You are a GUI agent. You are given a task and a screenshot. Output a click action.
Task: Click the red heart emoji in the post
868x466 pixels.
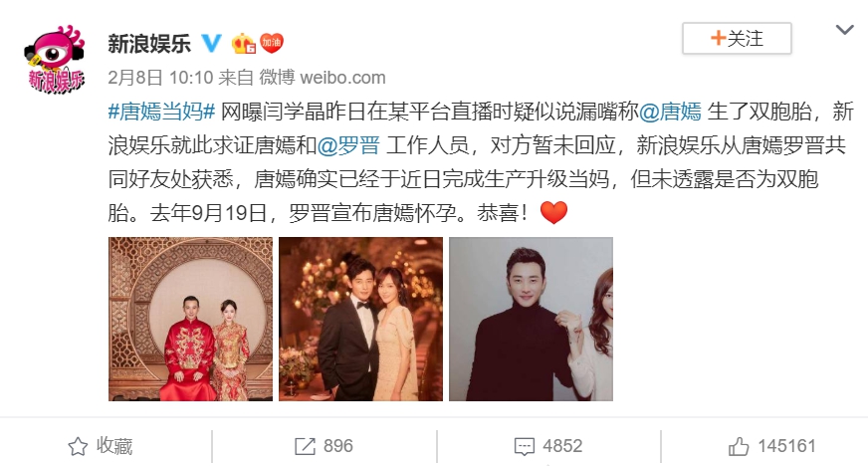pos(553,212)
